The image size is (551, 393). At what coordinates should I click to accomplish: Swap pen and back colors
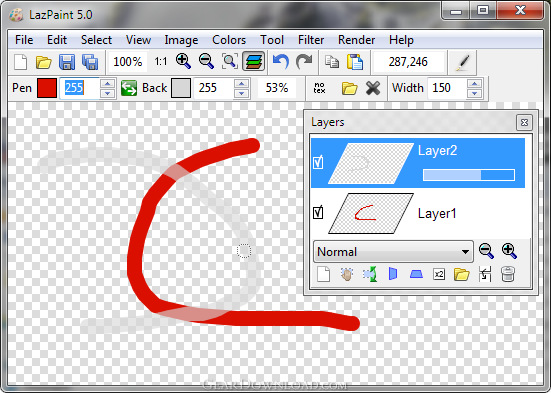(129, 88)
